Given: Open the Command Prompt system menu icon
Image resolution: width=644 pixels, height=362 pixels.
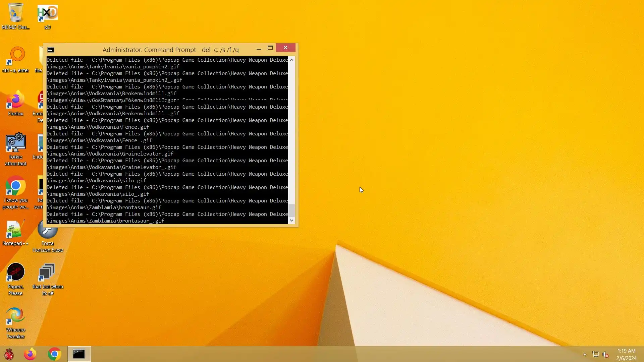Looking at the screenshot, I should pos(50,50).
